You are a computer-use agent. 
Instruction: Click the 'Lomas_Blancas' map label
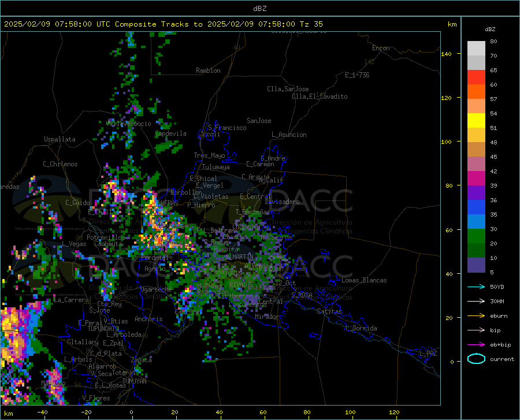[x=364, y=280]
